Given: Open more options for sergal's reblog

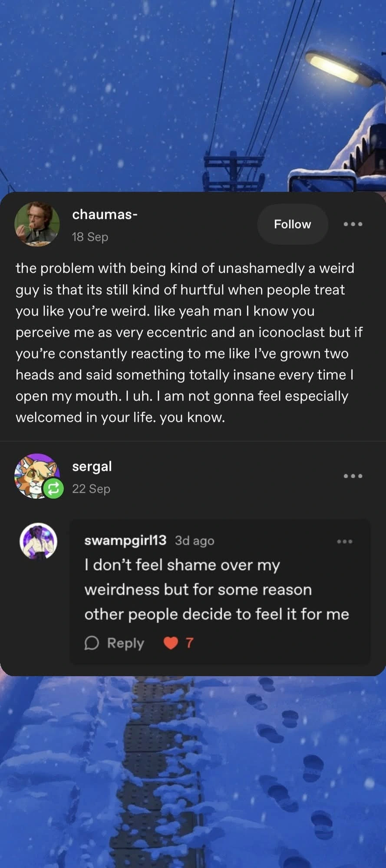Looking at the screenshot, I should (353, 476).
